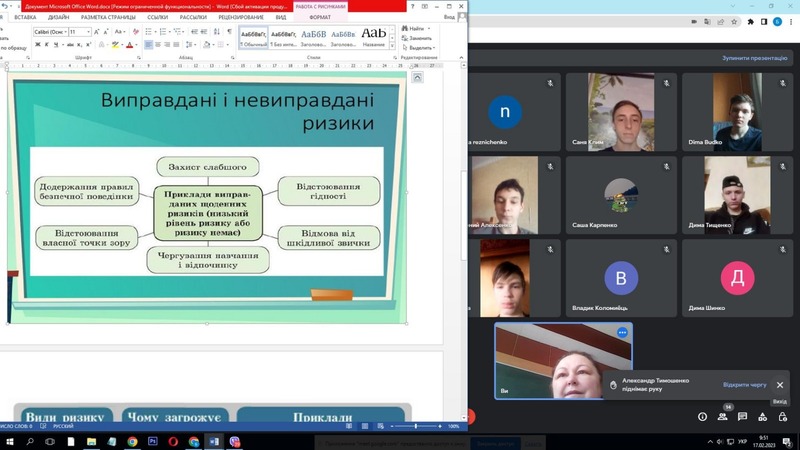The height and width of the screenshot is (450, 800).
Task: Click Відкрити чергу in notification
Action: pyautogui.click(x=744, y=385)
